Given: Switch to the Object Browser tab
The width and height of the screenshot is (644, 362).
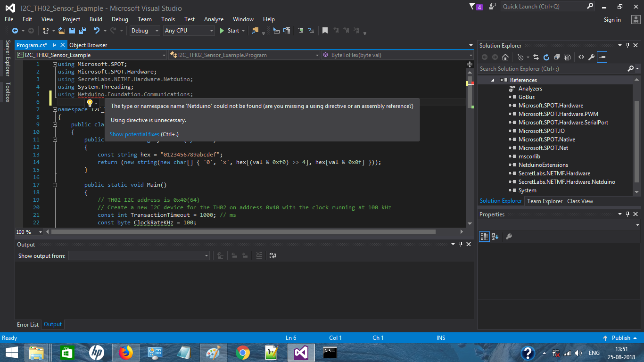Looking at the screenshot, I should (x=88, y=45).
